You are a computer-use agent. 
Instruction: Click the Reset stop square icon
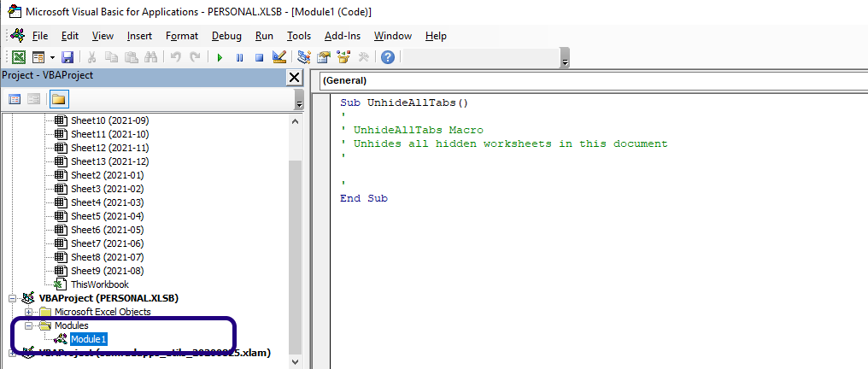[259, 57]
